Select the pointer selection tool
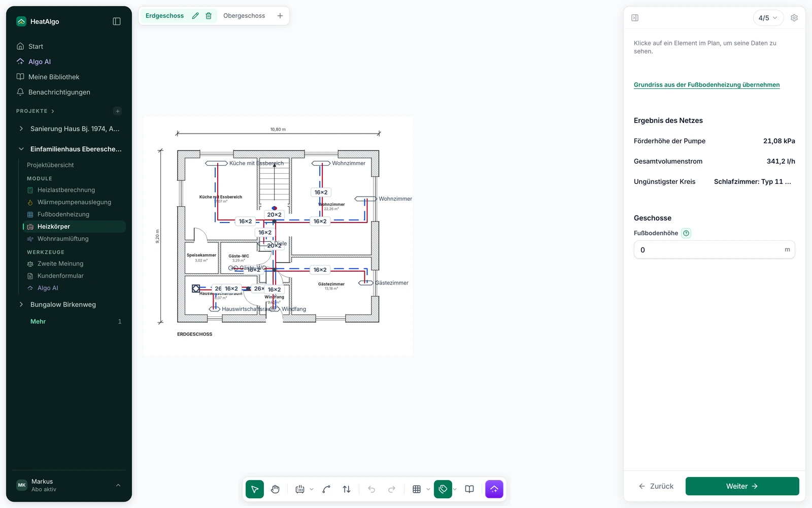Image resolution: width=812 pixels, height=508 pixels. [x=255, y=489]
